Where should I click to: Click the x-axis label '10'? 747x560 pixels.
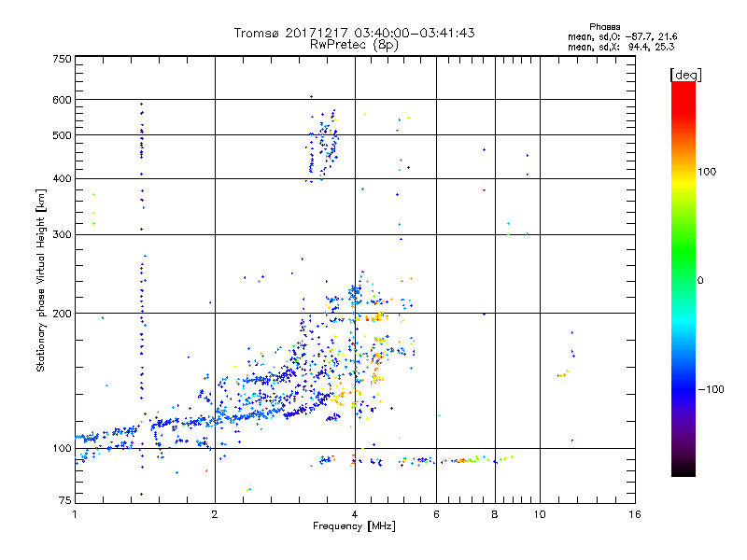540,514
